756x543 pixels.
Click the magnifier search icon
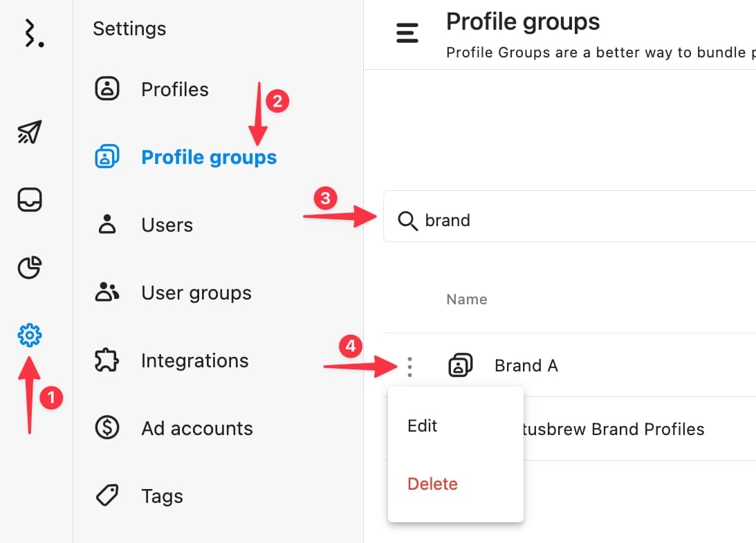tap(408, 221)
